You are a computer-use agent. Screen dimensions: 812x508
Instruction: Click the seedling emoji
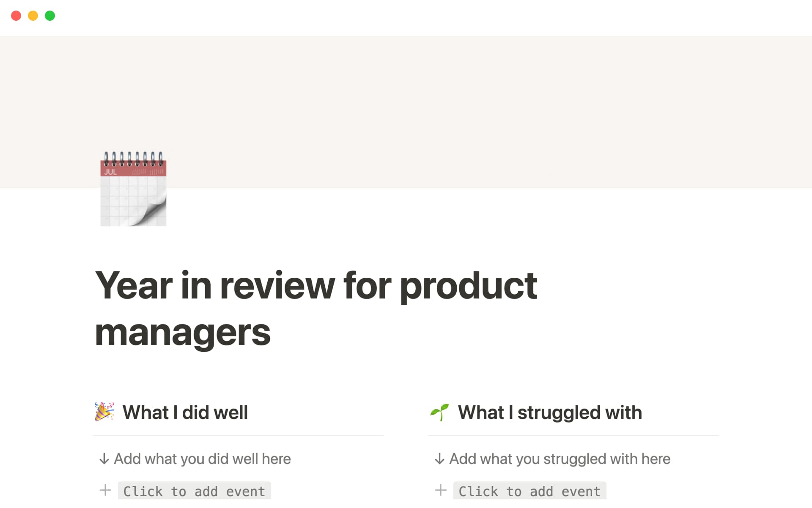(x=439, y=412)
